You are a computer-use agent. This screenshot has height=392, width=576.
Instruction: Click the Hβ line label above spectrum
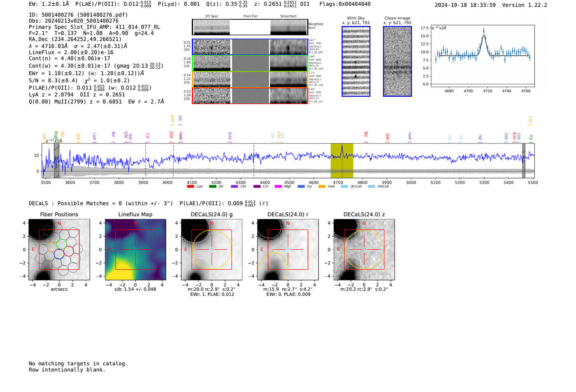tap(480, 138)
